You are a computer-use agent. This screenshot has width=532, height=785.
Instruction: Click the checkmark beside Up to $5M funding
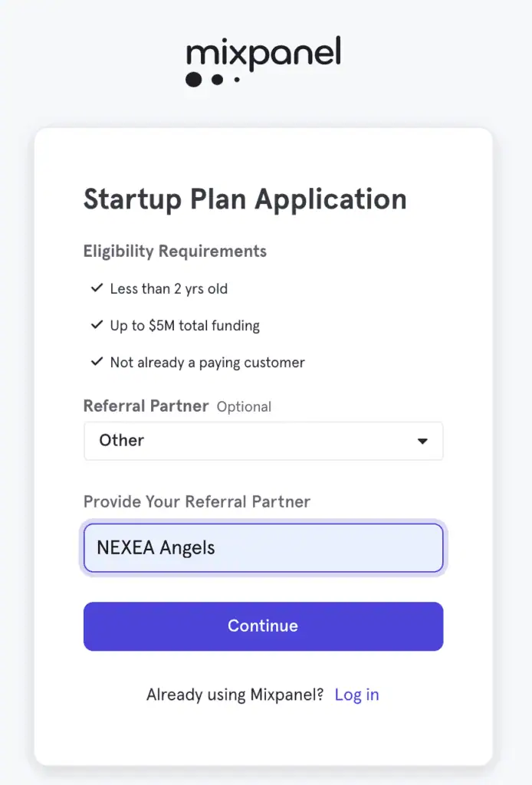pos(97,325)
